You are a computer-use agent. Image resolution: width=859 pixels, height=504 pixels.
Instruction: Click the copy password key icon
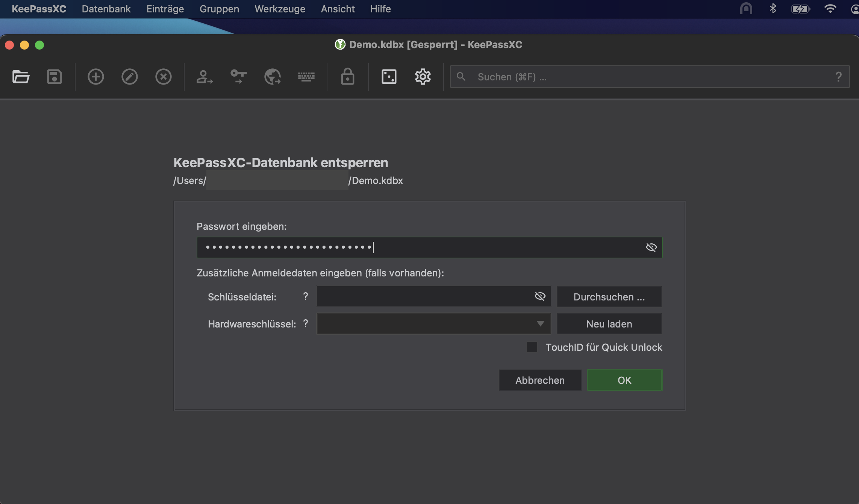[x=238, y=77]
